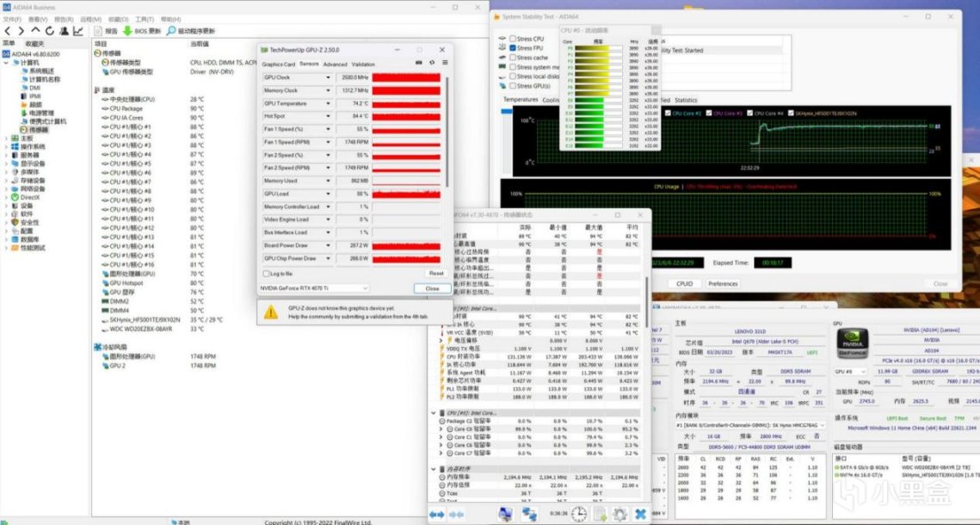Click HWiNFO settings gear icon
The height and width of the screenshot is (525, 980).
pos(619,514)
